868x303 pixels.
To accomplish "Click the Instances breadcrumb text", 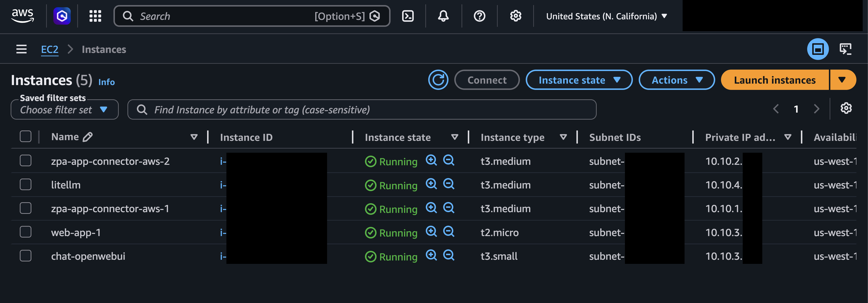I will tap(104, 50).
